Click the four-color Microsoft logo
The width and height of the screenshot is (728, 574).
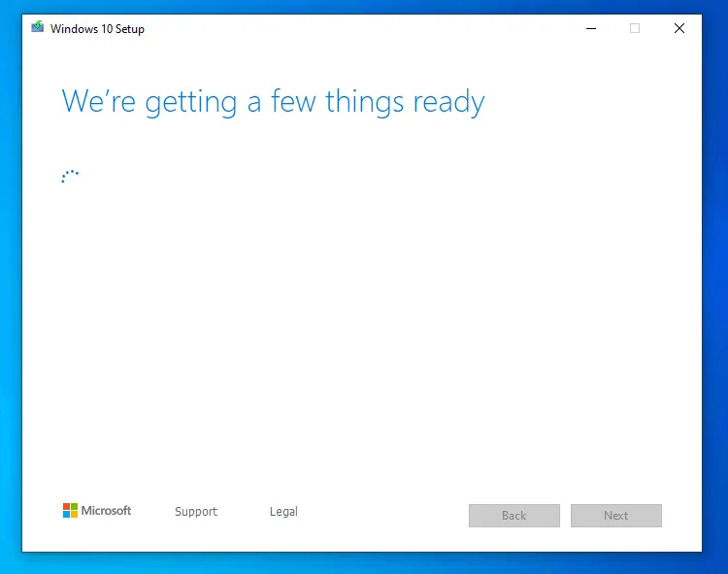(x=70, y=510)
